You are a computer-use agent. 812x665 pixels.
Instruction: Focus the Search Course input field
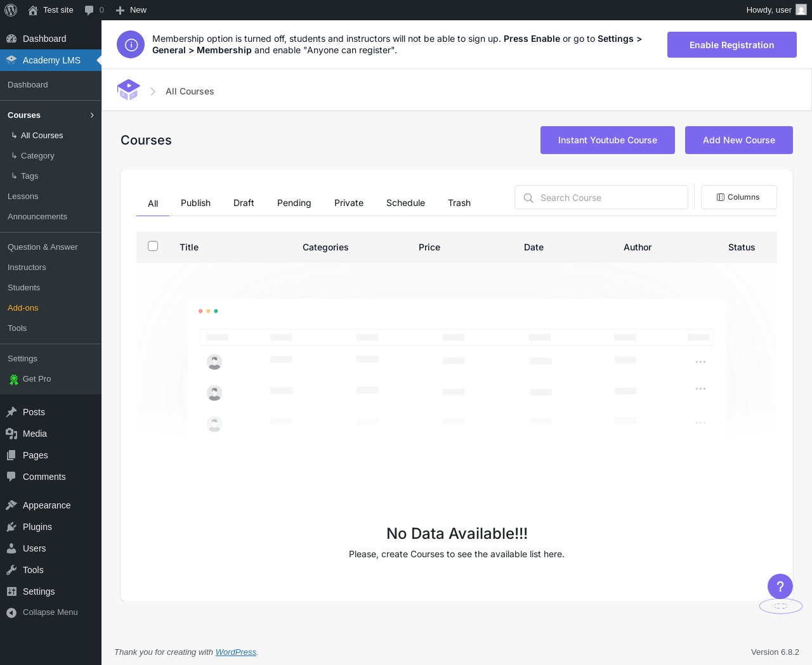point(601,197)
